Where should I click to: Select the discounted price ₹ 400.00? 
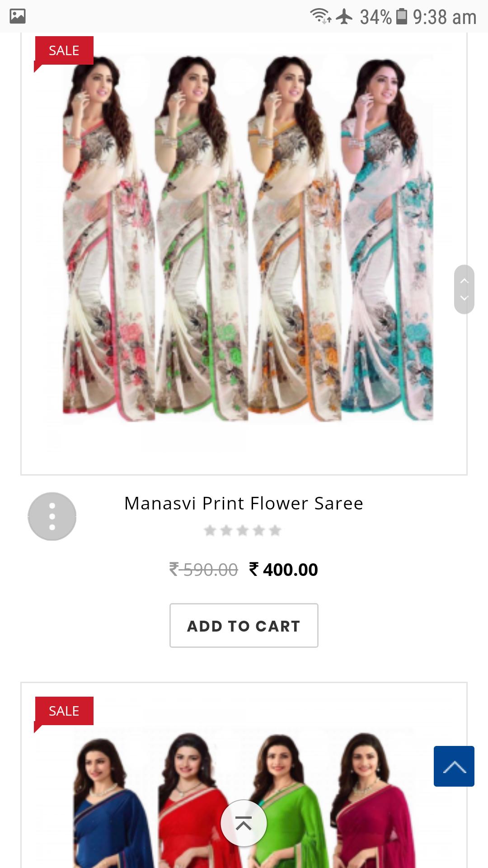284,570
